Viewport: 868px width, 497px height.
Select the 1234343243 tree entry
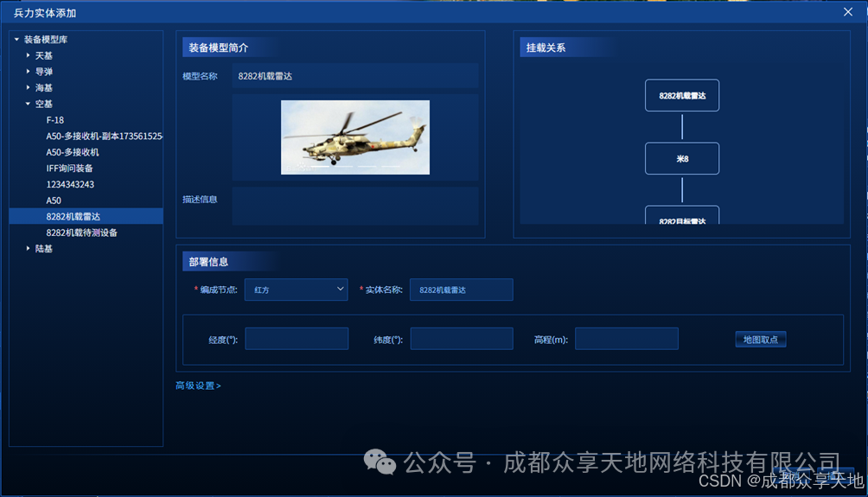pos(70,184)
